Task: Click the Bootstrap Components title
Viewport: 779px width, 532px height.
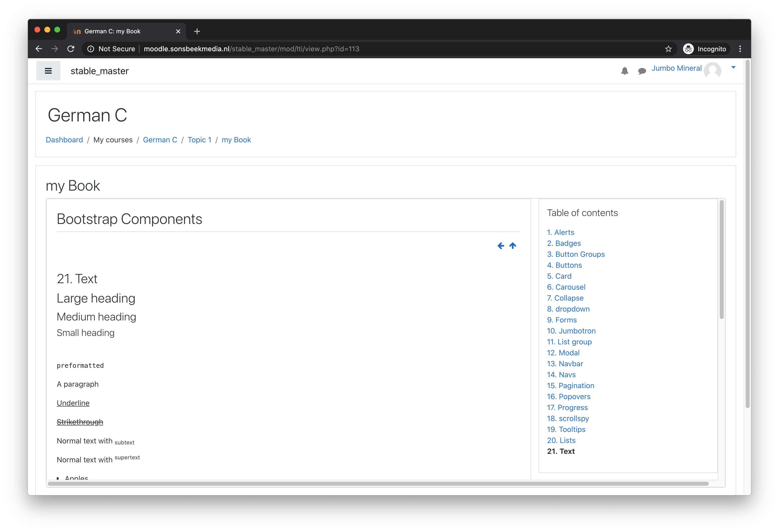Action: [x=129, y=219]
